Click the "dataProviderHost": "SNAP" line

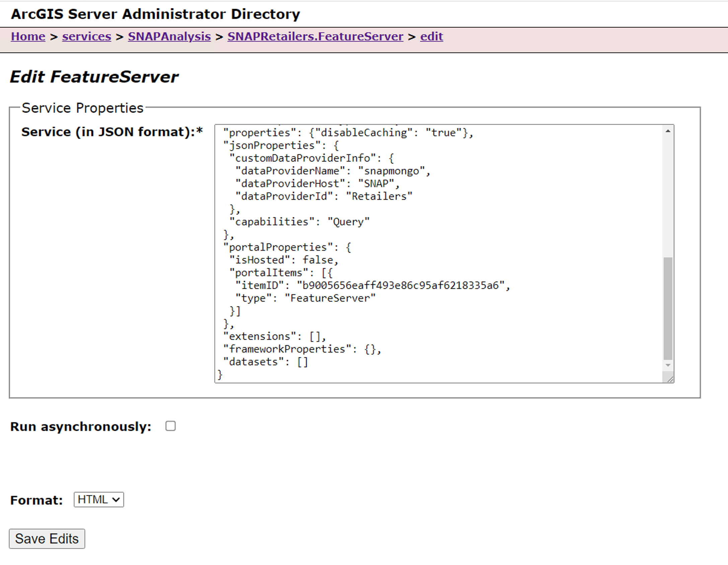(317, 184)
